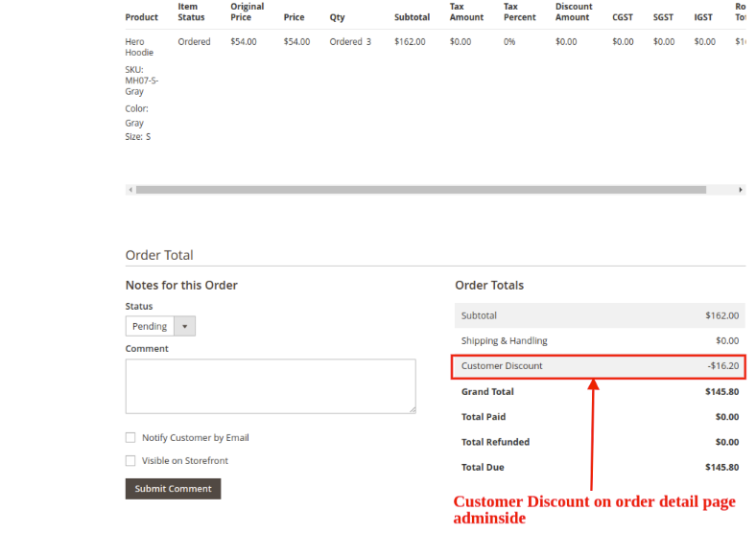Screen dimensions: 756x534
Task: Click the Order Total section heading
Action: [x=159, y=255]
